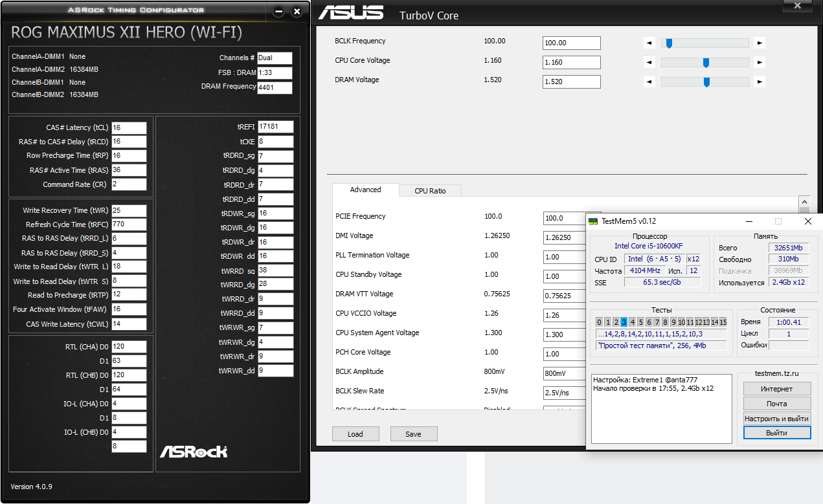Click the tWRRD_sg value field
Viewport: 823px width, 504px height.
275,270
